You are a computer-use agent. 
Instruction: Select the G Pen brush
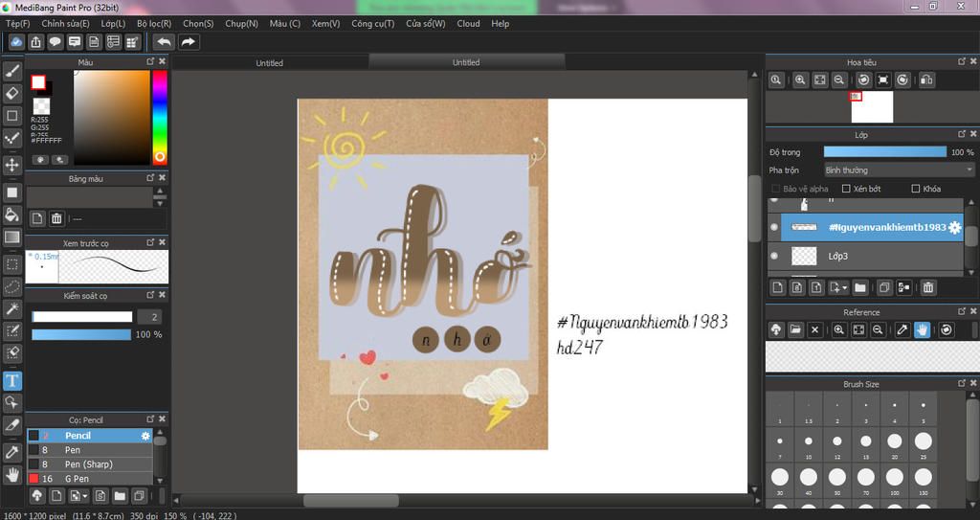(89, 479)
